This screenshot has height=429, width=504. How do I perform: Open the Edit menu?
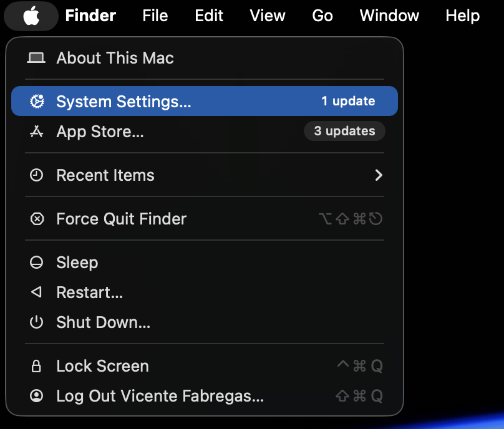(x=209, y=16)
